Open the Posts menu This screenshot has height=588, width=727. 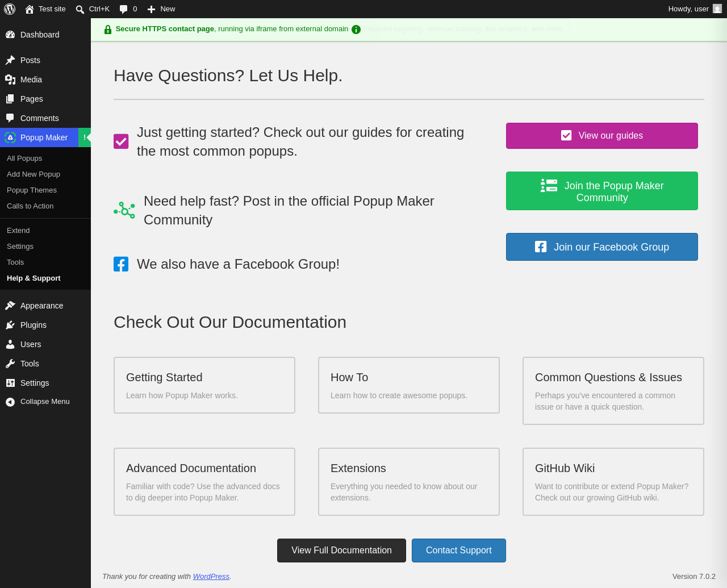(x=45, y=60)
